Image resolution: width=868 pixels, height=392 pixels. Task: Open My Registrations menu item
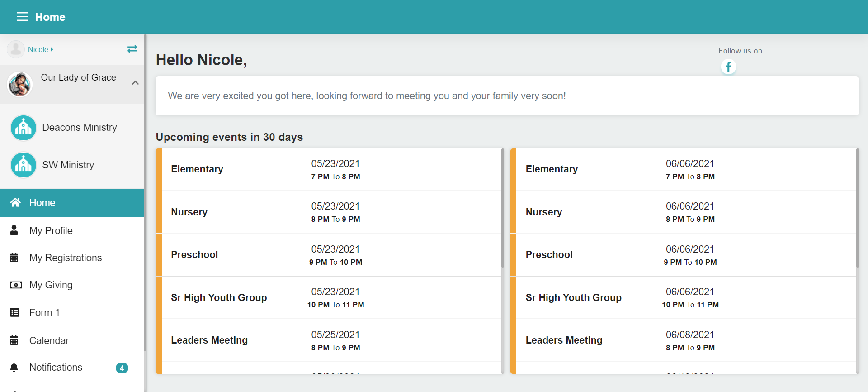coord(72,258)
